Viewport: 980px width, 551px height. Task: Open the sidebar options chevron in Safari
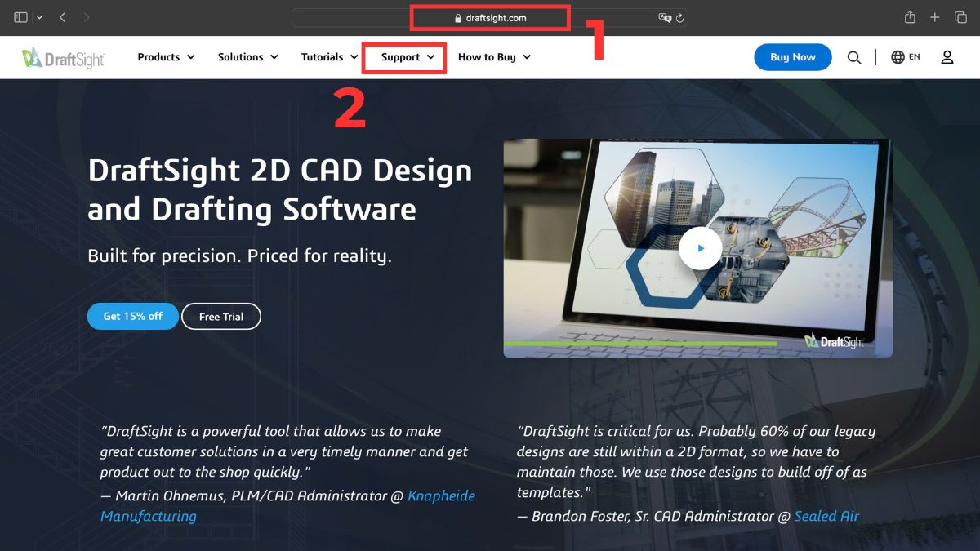point(39,17)
